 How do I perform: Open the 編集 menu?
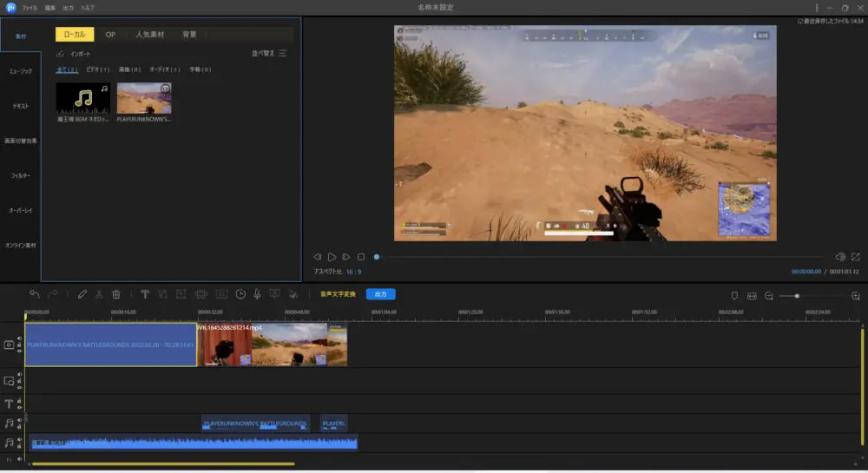(x=49, y=8)
